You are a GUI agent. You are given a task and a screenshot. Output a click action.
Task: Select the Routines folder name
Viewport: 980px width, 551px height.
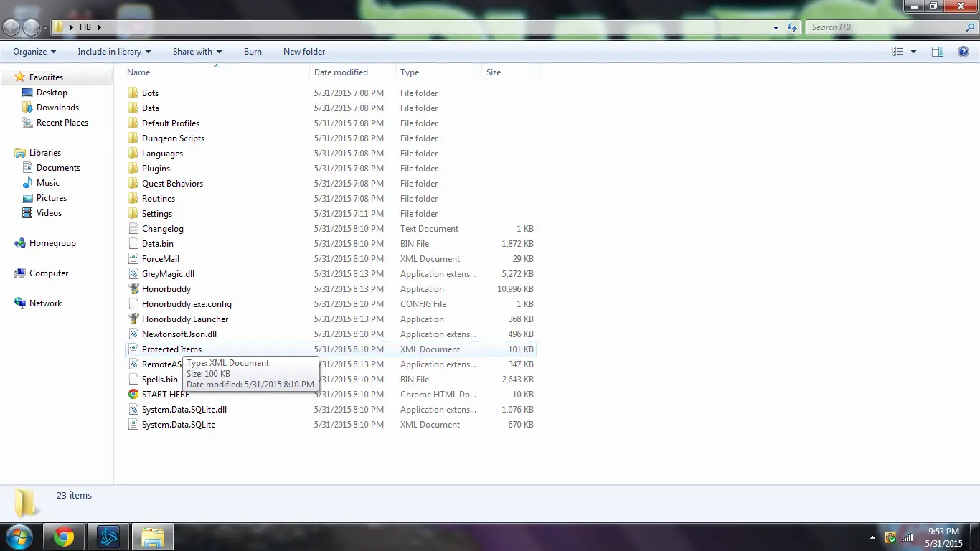point(159,199)
